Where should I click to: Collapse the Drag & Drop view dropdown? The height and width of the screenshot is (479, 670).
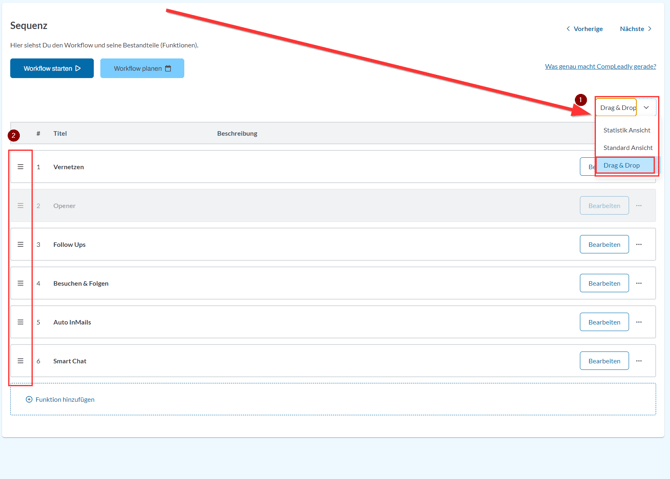coord(646,107)
